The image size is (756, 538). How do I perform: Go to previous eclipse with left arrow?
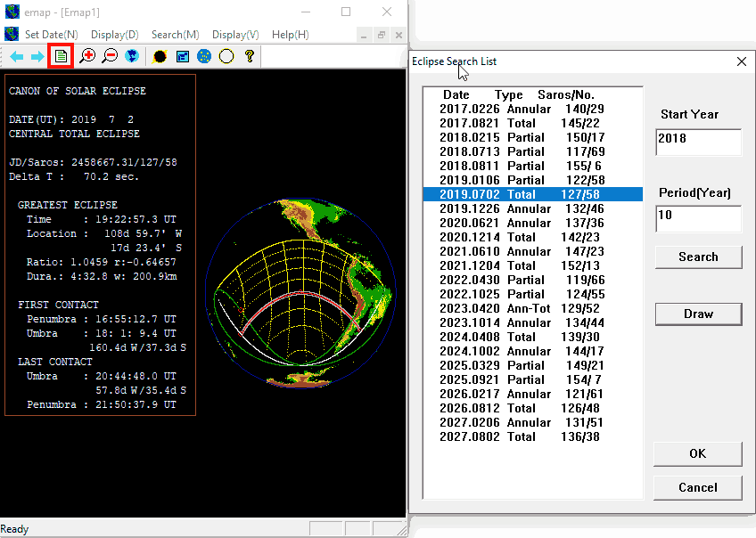[16, 57]
